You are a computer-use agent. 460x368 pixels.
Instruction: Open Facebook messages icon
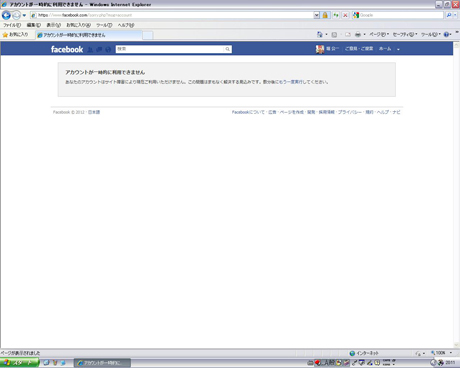99,49
